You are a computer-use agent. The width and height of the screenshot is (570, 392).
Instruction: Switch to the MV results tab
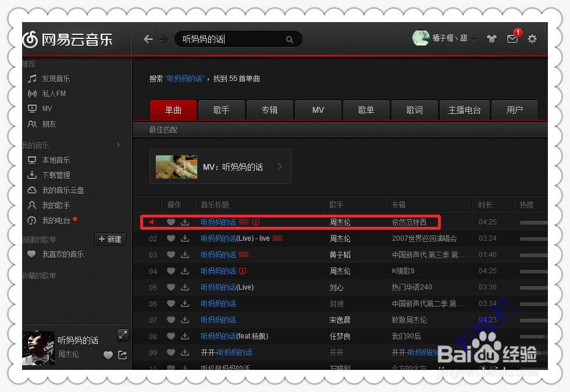318,110
